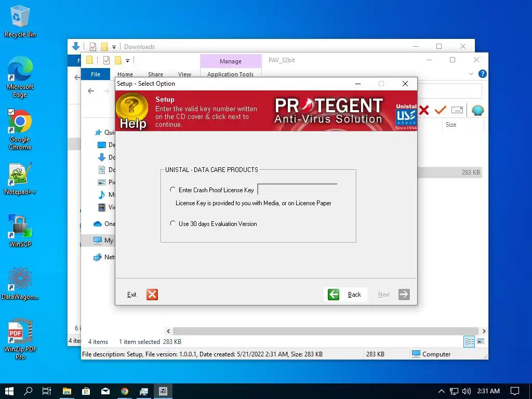Open the notification center icon
532x399 pixels.
(x=515, y=391)
